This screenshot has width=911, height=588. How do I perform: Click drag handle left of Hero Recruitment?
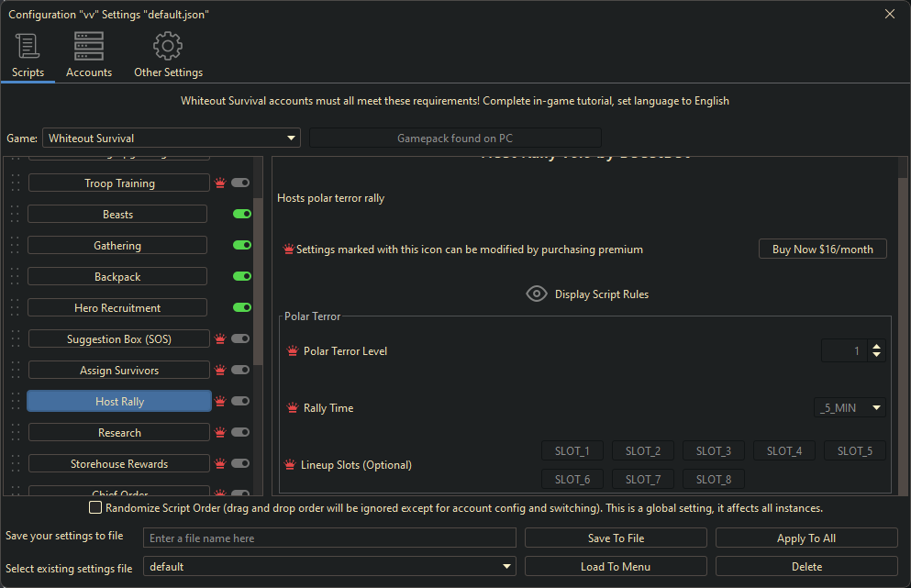15,307
